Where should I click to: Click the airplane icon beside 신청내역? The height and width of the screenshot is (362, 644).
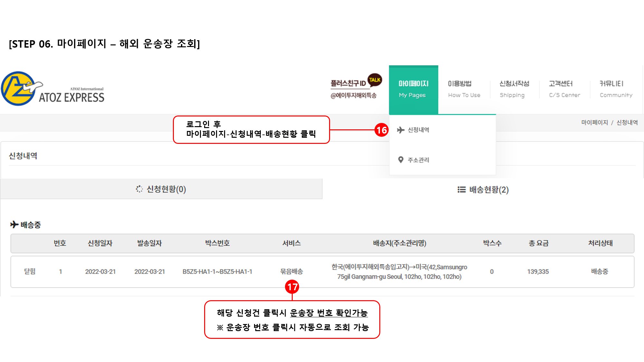tap(401, 130)
